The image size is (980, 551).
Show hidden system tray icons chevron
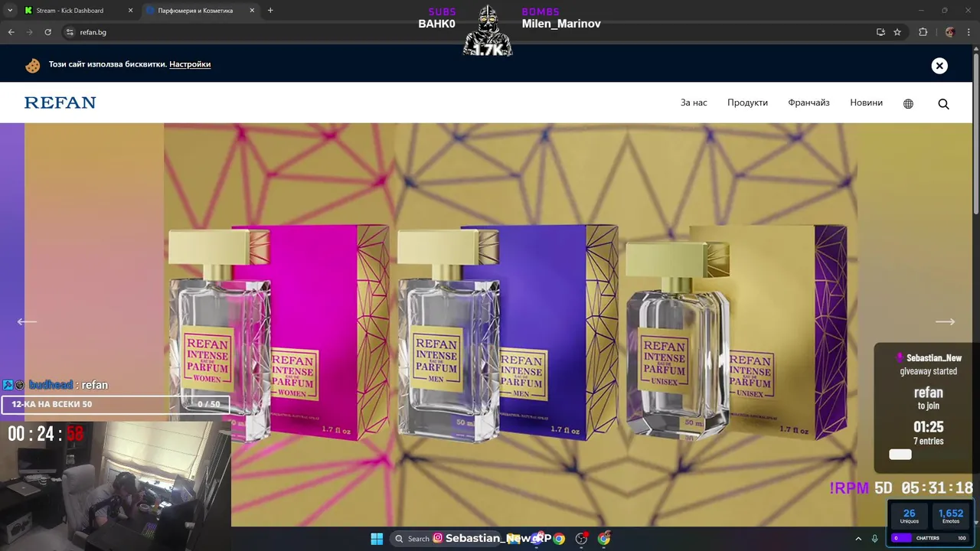point(857,539)
